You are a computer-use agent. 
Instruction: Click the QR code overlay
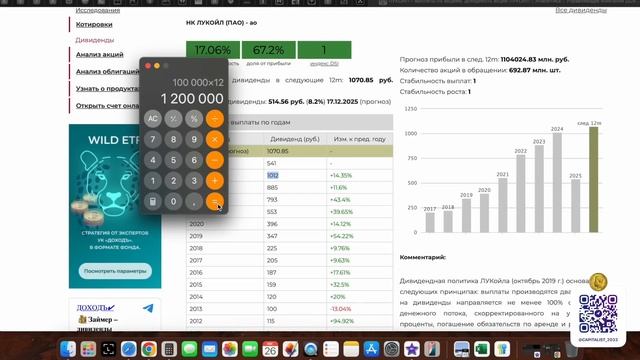pyautogui.click(x=598, y=313)
